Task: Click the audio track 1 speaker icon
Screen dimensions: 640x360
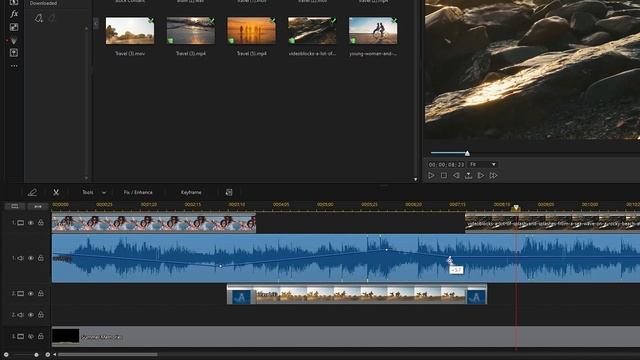Action: (x=20, y=258)
